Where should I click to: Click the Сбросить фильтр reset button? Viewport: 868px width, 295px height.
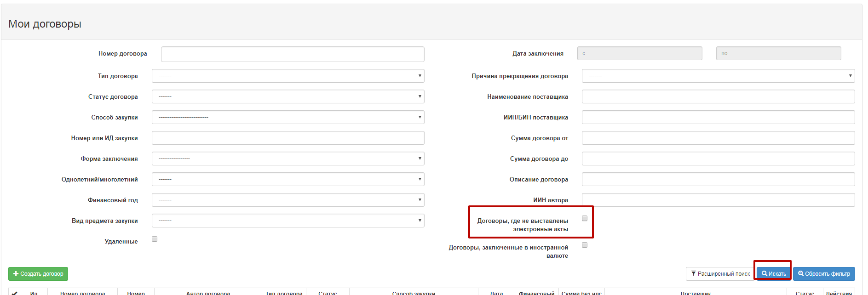click(x=824, y=274)
